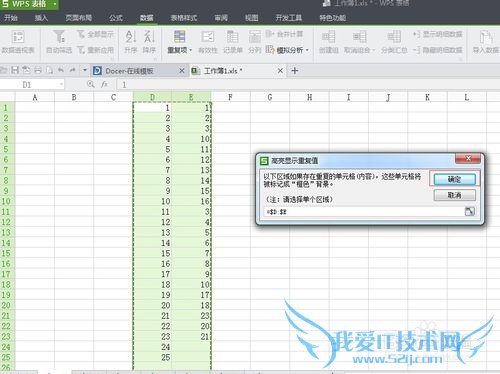Click the magnifier icon beside fx
This screenshot has height=374, width=500.
[90, 84]
